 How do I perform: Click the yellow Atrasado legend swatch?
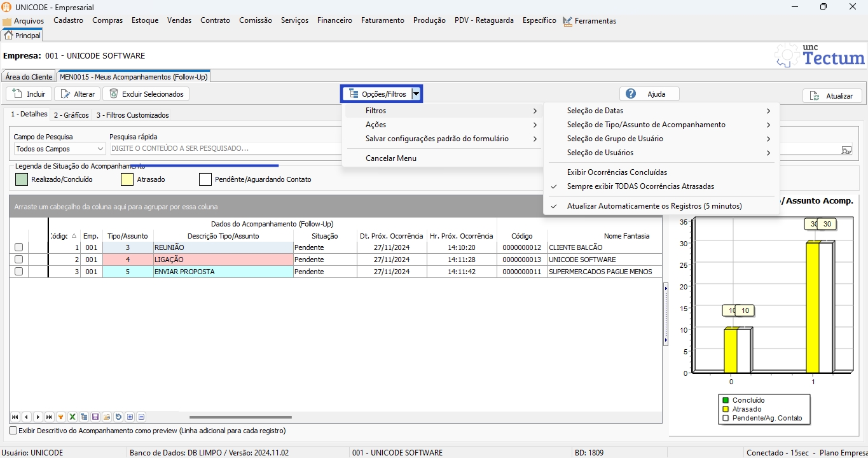click(127, 179)
